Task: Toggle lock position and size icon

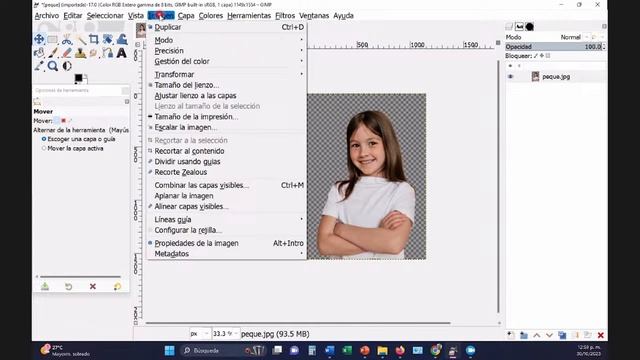Action: coord(542,56)
